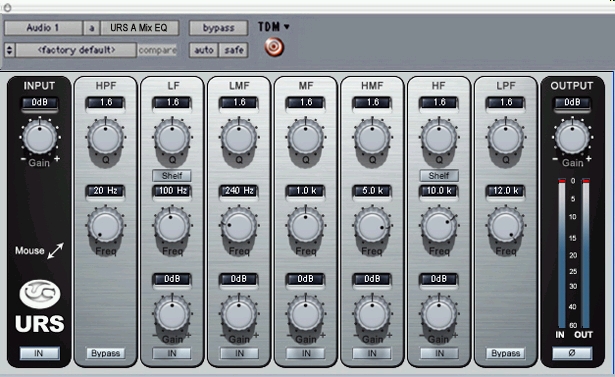
Task: Click the HF Gain knob
Action: tap(439, 315)
